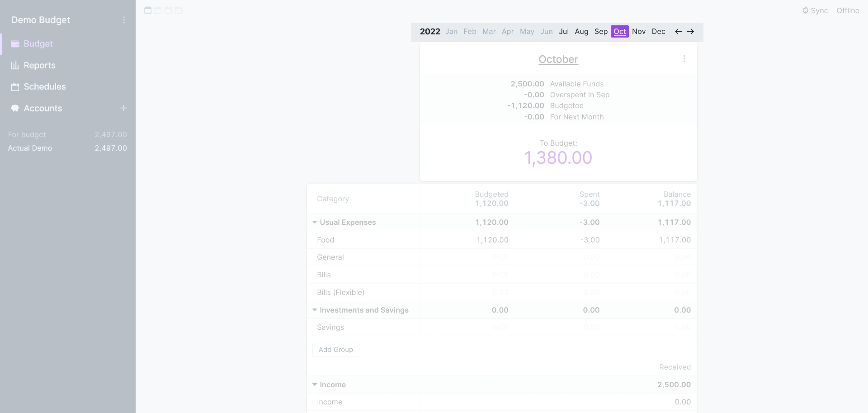Collapse the Usual Expenses group
Screen dimensions: 868x413
(x=315, y=222)
